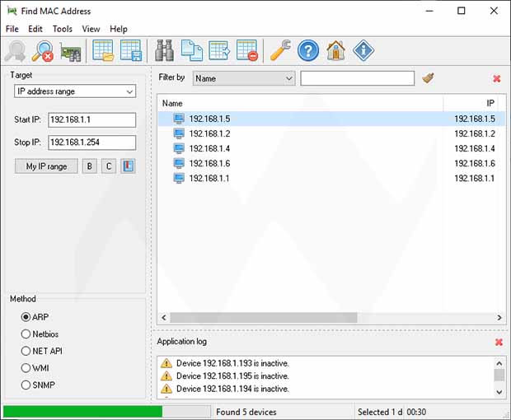
Task: Click the open table file icon
Action: (103, 50)
